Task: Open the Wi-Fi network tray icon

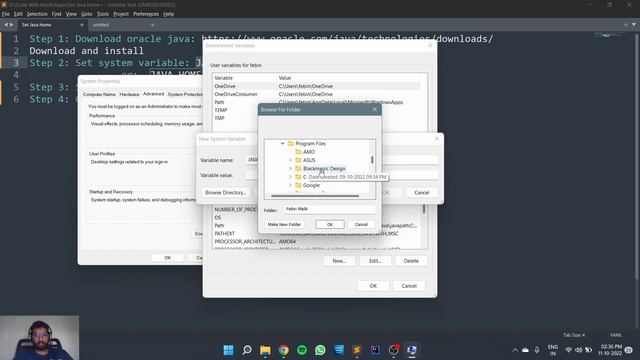Action: [x=568, y=350]
